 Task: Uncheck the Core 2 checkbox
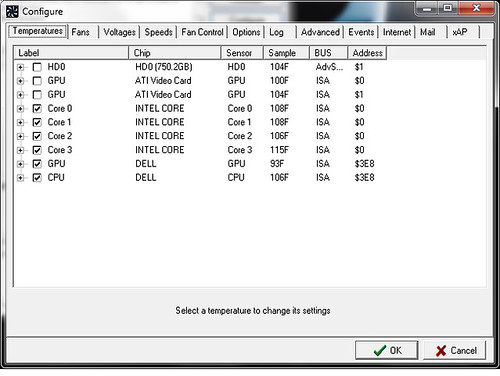37,136
